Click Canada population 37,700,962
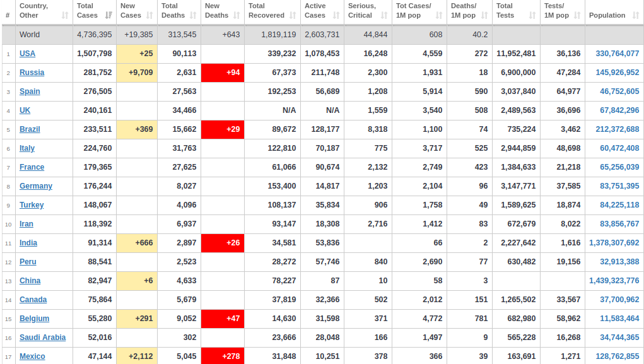The height and width of the screenshot is (364, 644). click(619, 299)
